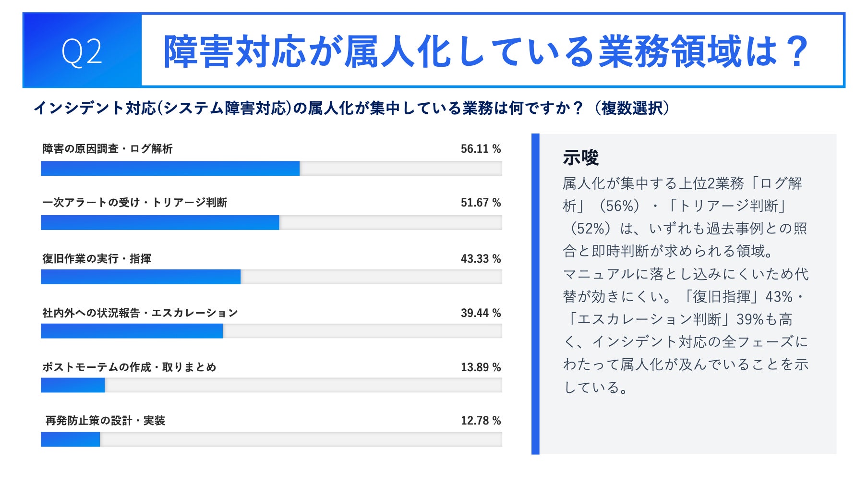Click the 39.44 % value

click(481, 313)
